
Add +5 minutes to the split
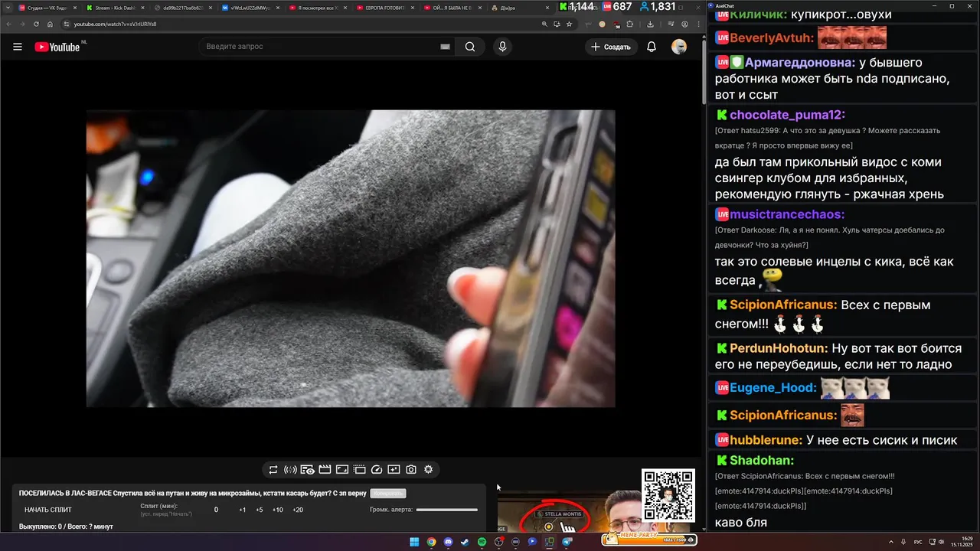coord(260,510)
